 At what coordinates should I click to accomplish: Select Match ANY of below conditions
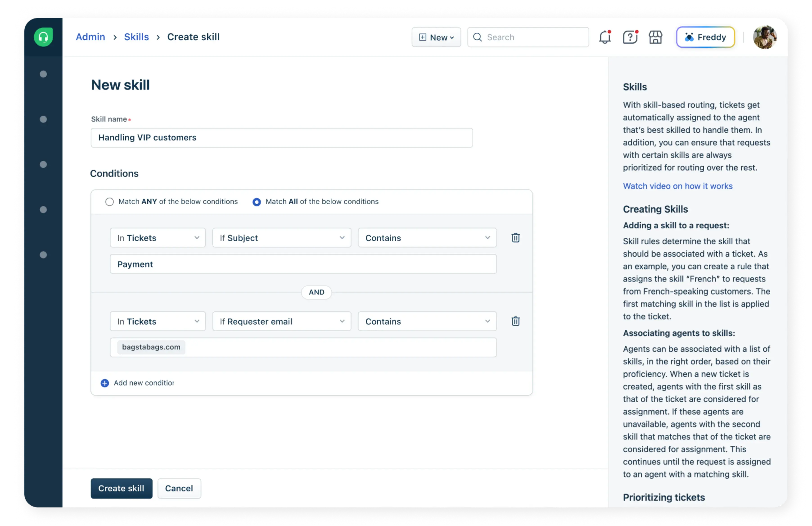coord(110,202)
